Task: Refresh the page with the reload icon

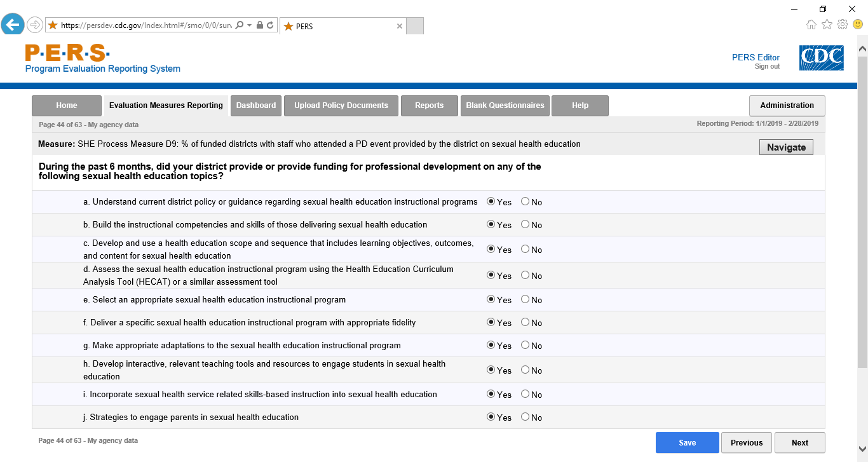Action: [270, 25]
